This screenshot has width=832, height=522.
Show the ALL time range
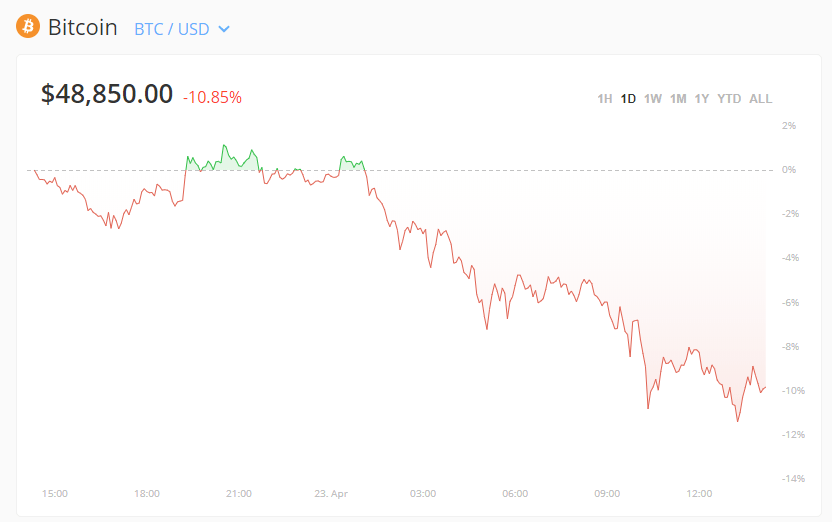tap(761, 99)
